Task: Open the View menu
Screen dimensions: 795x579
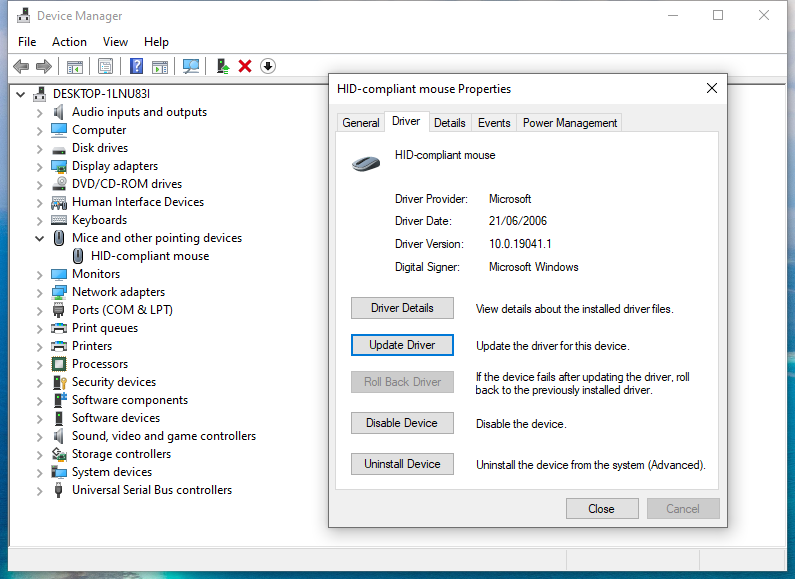Action: 115,42
